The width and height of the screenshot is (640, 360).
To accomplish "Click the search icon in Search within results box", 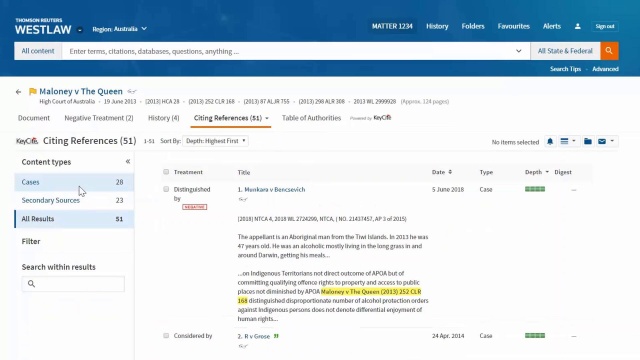I will click(31, 284).
